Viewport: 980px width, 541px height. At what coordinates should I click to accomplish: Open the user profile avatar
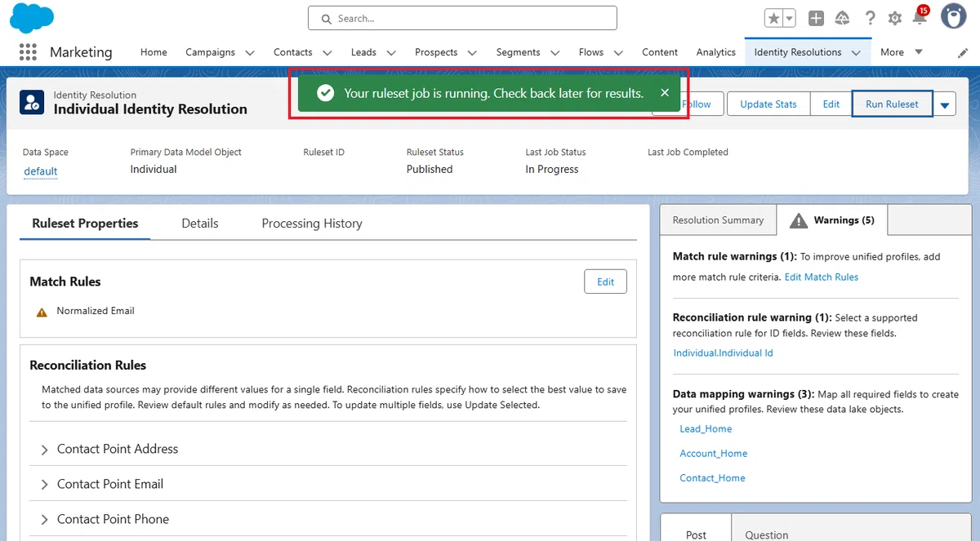tap(953, 16)
